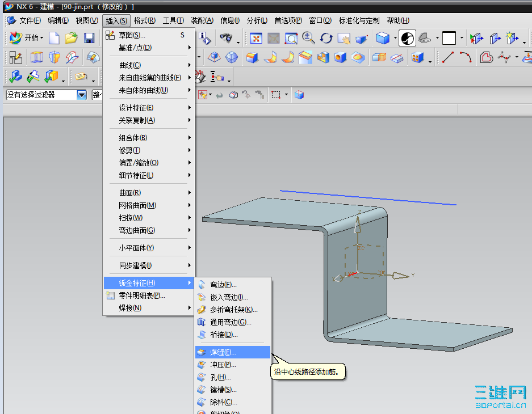Expand the 曲线(C) submenu
This screenshot has width=532, height=414.
[149, 65]
